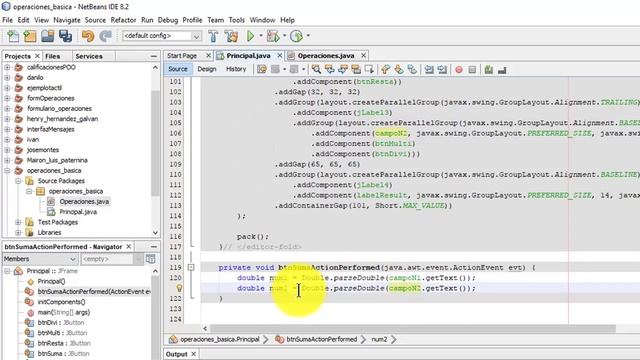This screenshot has height=360, width=640.
Task: Click the Output tab
Action: 176,354
